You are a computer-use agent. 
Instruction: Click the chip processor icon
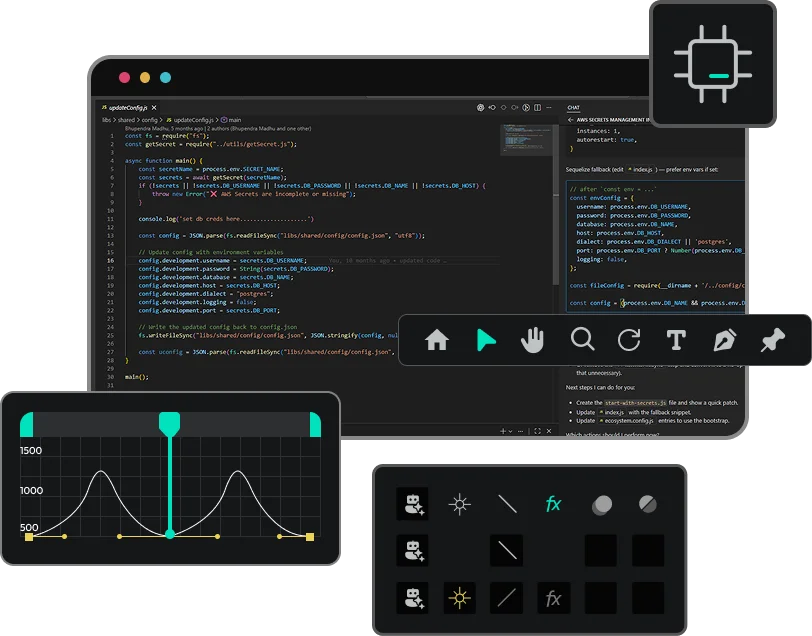click(x=712, y=64)
